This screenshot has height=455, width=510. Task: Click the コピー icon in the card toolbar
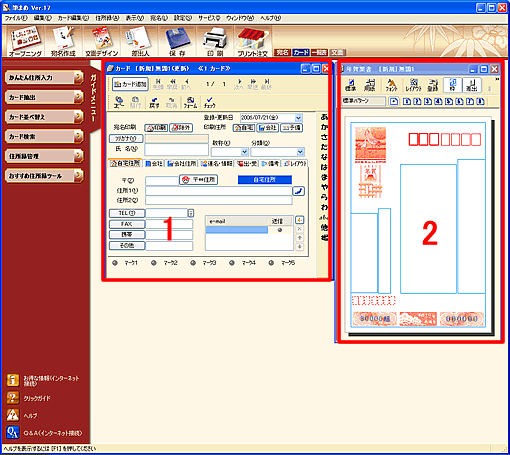coord(119,102)
